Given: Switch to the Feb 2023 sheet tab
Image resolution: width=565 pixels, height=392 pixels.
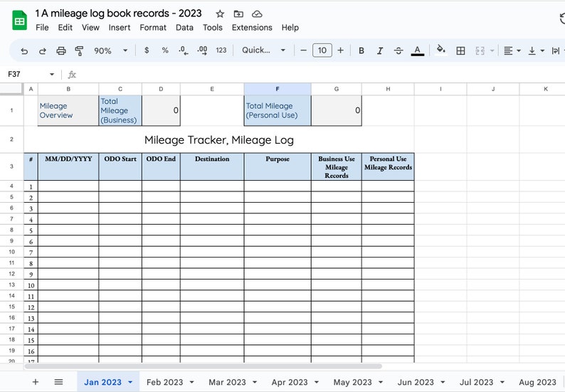Looking at the screenshot, I should coord(164,382).
